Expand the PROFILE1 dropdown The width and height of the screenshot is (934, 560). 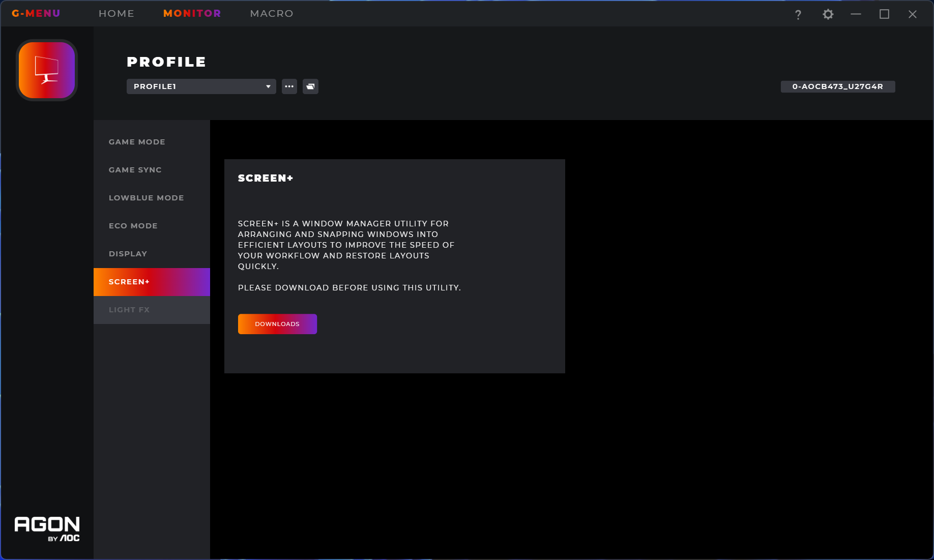point(201,86)
